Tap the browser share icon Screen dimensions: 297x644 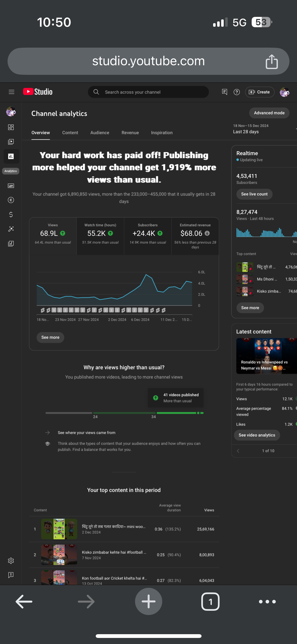[272, 61]
